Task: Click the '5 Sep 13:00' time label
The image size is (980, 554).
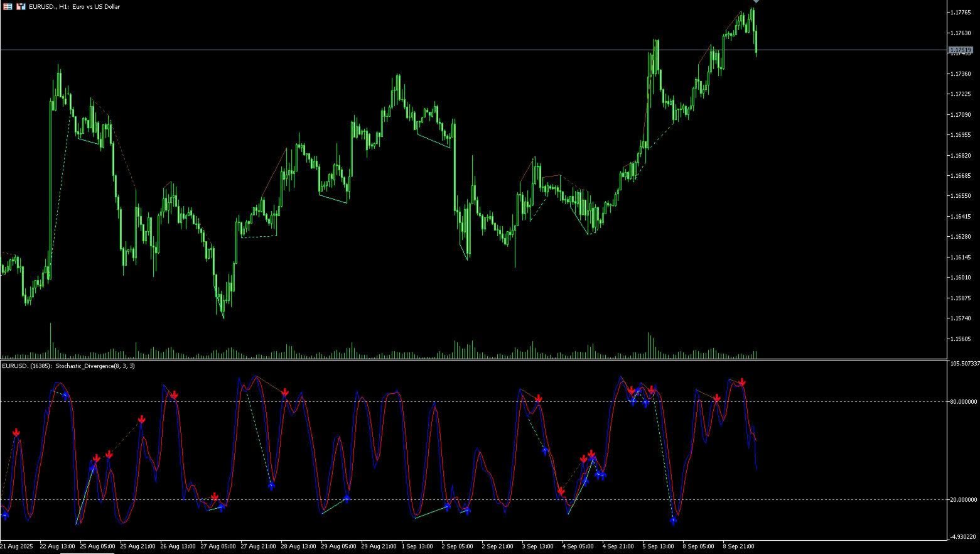Action: tap(659, 546)
